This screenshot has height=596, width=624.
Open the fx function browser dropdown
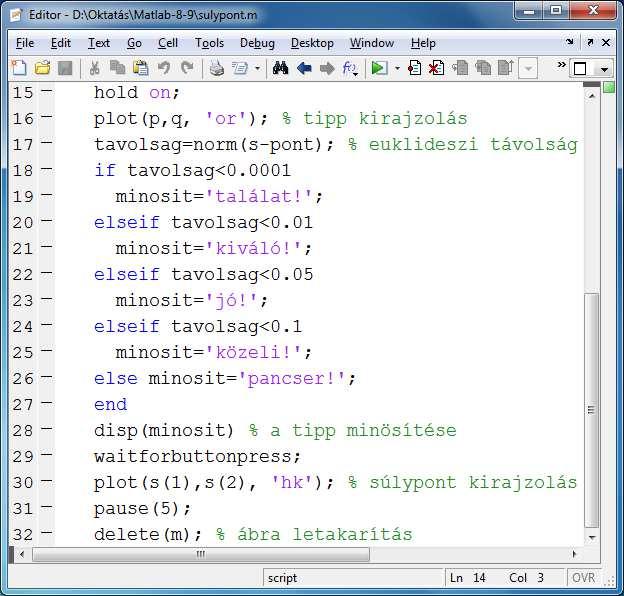[x=350, y=68]
